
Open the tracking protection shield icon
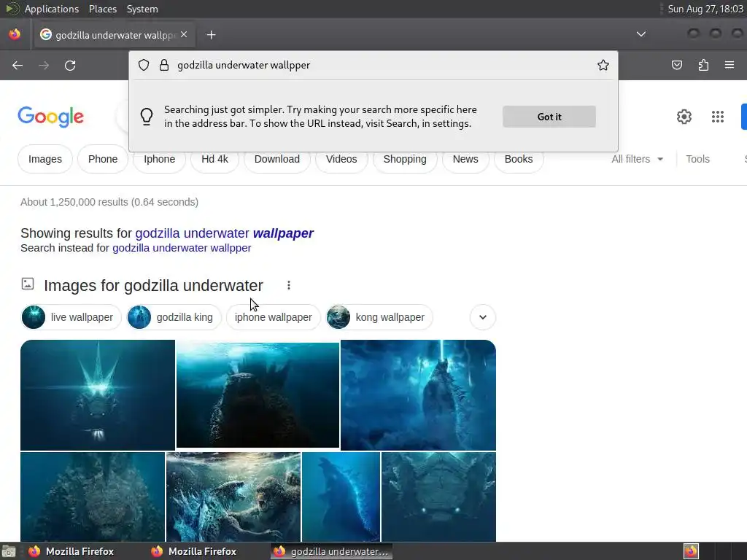click(144, 65)
